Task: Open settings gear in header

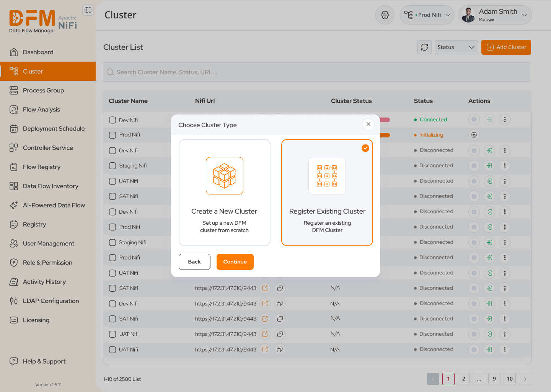Action: pyautogui.click(x=385, y=15)
